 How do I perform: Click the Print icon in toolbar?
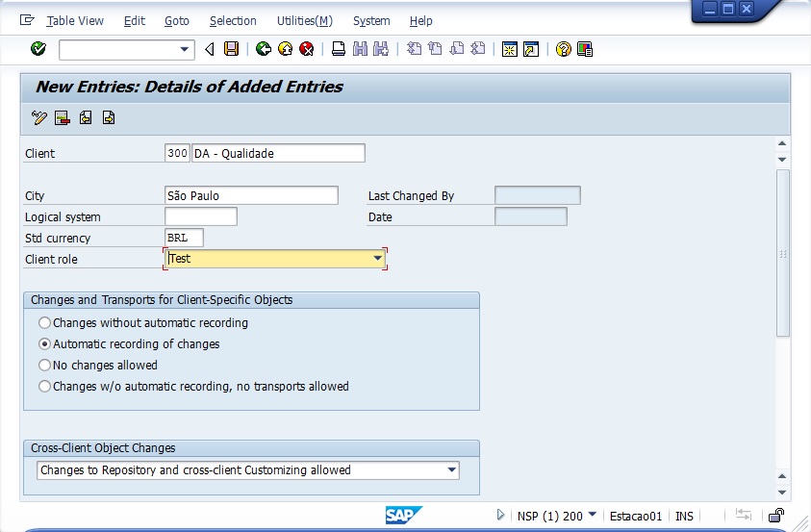click(x=339, y=49)
